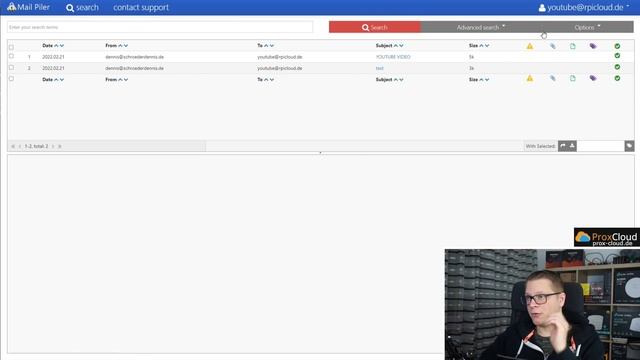
Task: Open the youtube@rpicloud.de user menu
Action: point(584,7)
